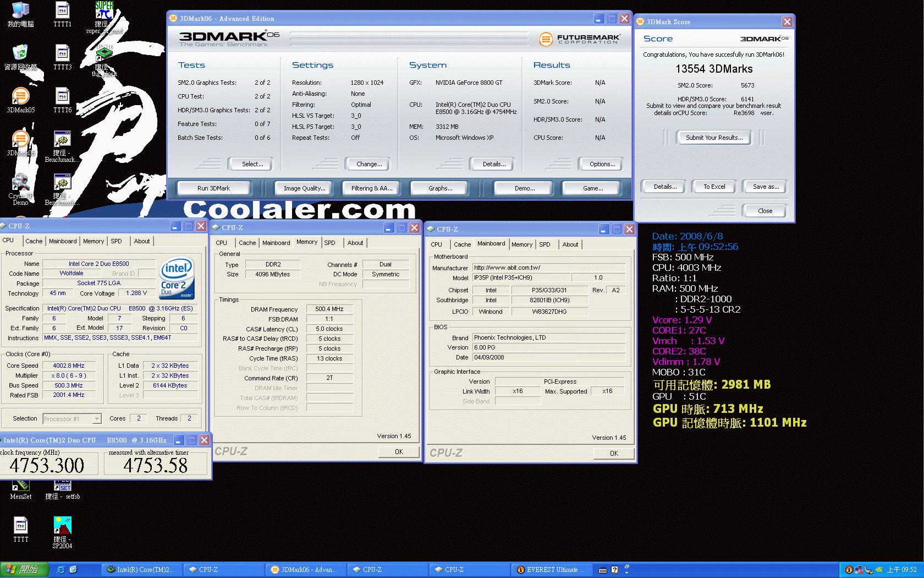Open About tab in left CPU-Z window

[x=142, y=241]
